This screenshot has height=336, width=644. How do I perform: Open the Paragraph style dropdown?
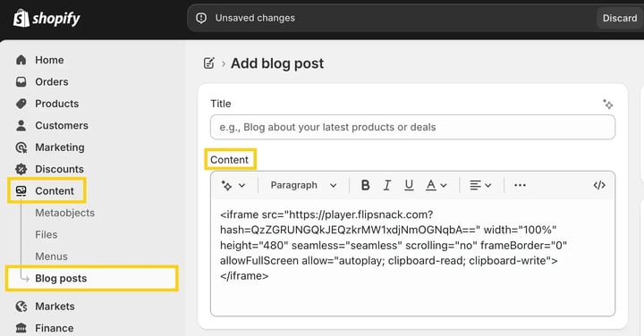pyautogui.click(x=303, y=186)
